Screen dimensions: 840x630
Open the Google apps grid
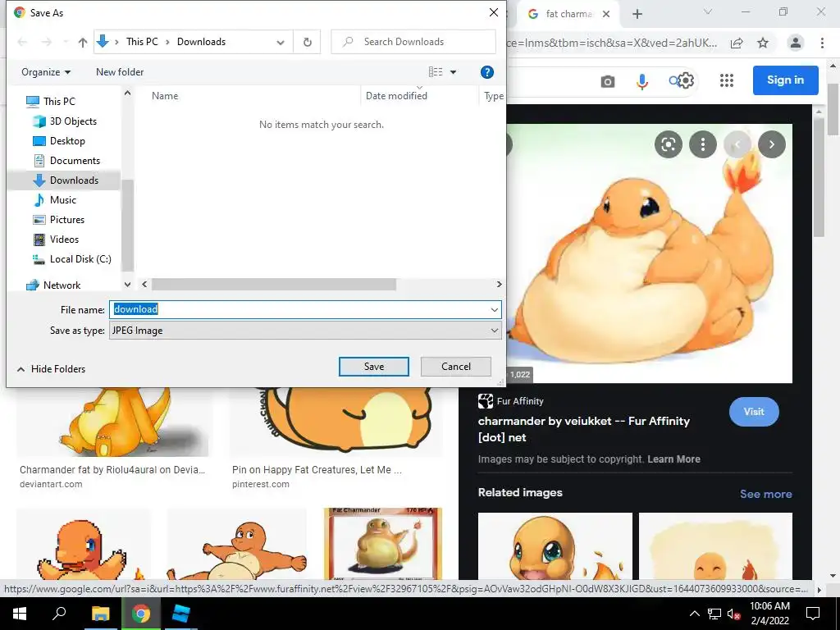pos(727,81)
